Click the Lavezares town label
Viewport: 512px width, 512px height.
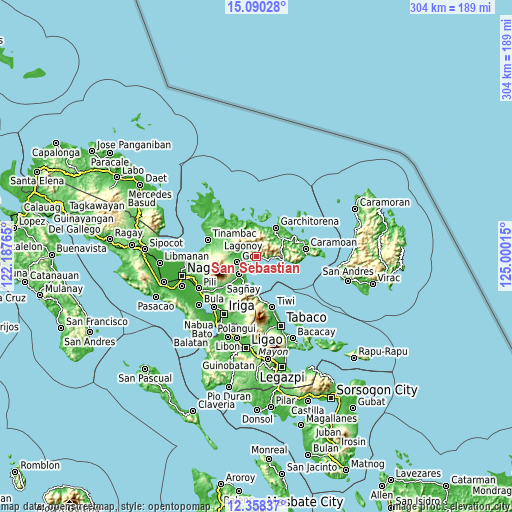click(418, 473)
